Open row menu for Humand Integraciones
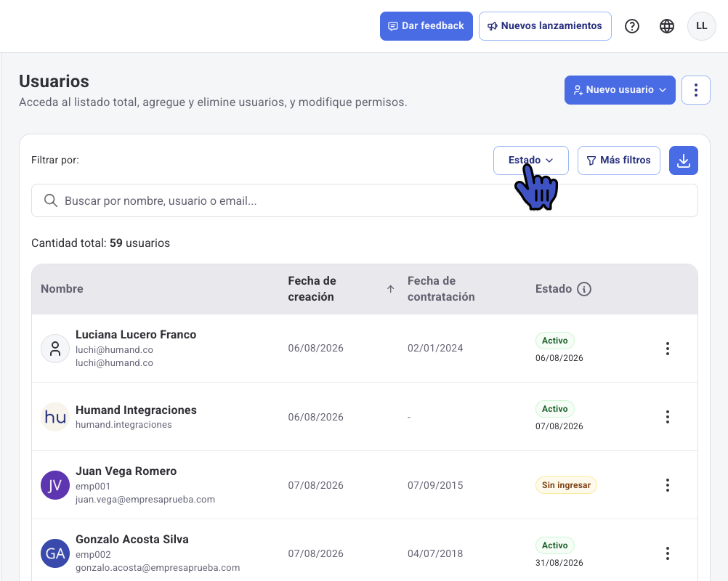 coord(667,417)
